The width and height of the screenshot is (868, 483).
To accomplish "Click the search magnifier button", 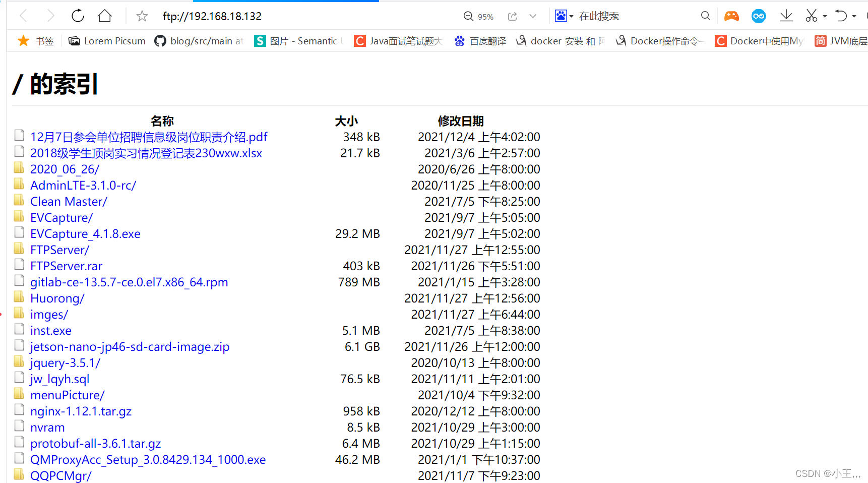I will [x=706, y=16].
